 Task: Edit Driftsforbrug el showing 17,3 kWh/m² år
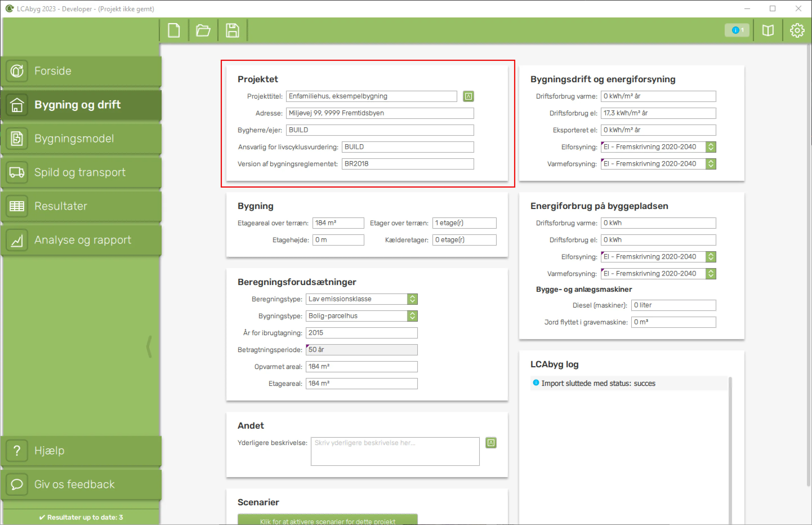658,113
